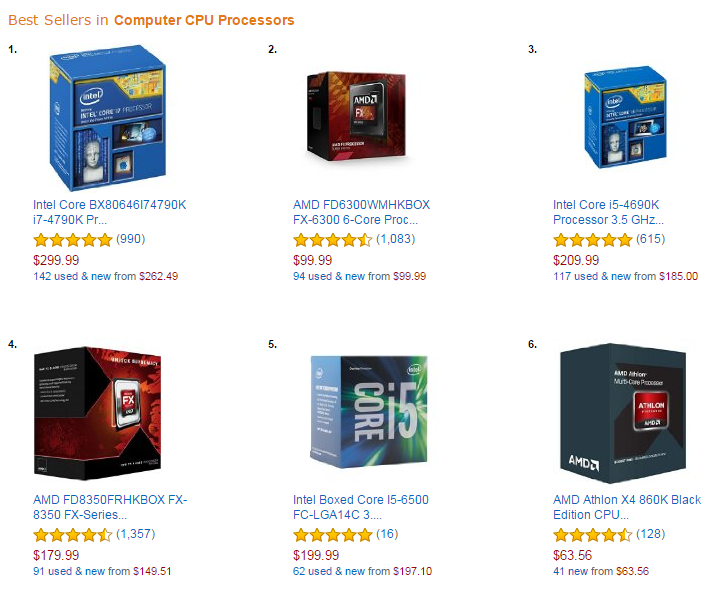Screen dimensions: 720x600
Task: Click the star rating of the FX-8350
Action: point(73,535)
